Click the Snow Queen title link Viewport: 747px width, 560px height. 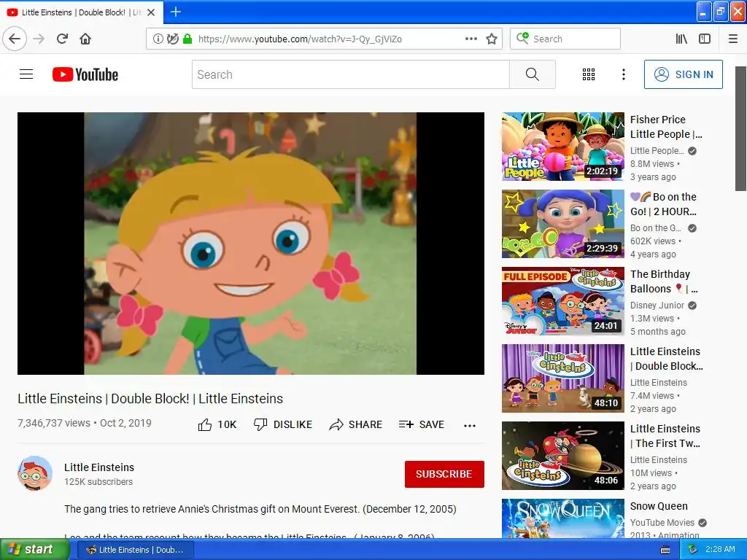coord(659,506)
